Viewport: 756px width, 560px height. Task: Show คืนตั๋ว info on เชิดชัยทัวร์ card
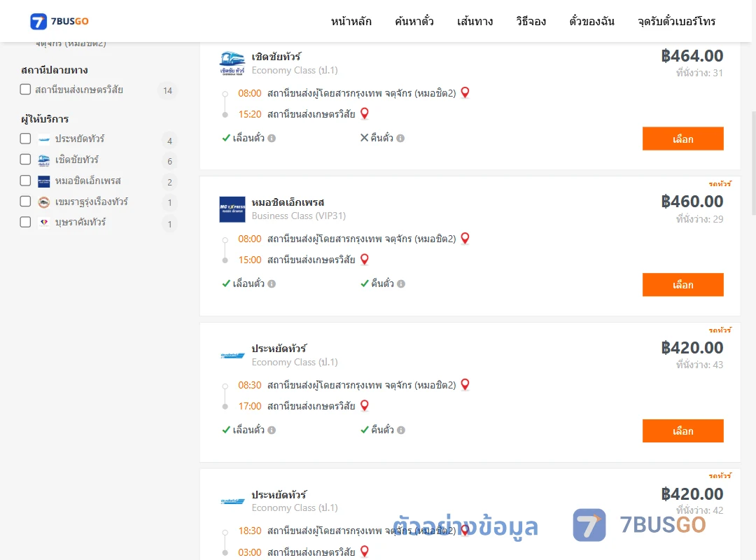click(x=400, y=139)
